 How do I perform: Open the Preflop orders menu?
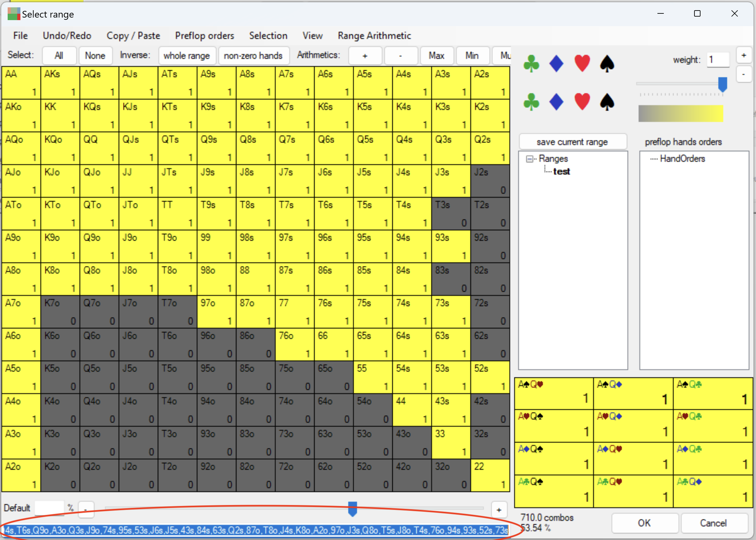click(205, 35)
